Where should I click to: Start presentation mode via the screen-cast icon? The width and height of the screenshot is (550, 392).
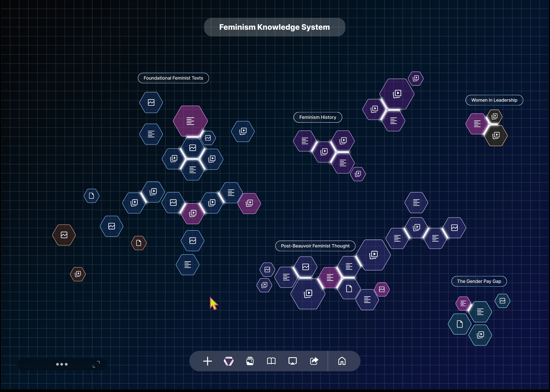(292, 361)
